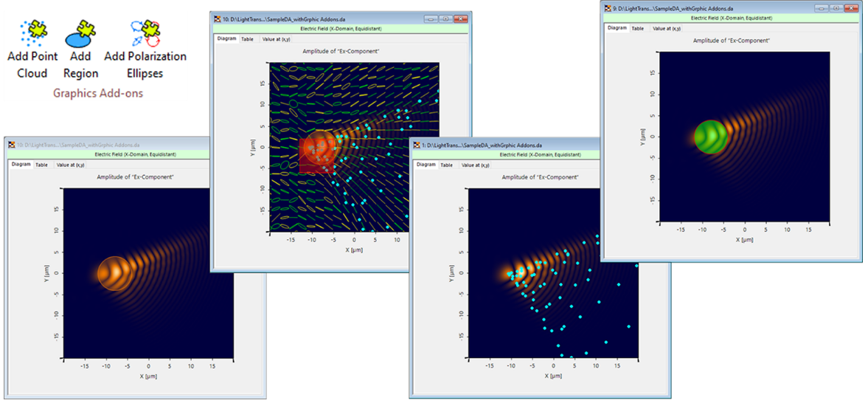Click the green circular region in window 9

711,137
